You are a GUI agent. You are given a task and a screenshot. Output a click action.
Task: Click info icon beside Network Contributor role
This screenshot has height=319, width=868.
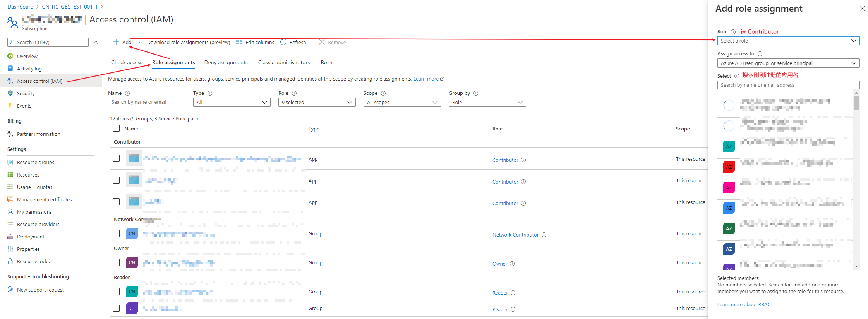544,235
